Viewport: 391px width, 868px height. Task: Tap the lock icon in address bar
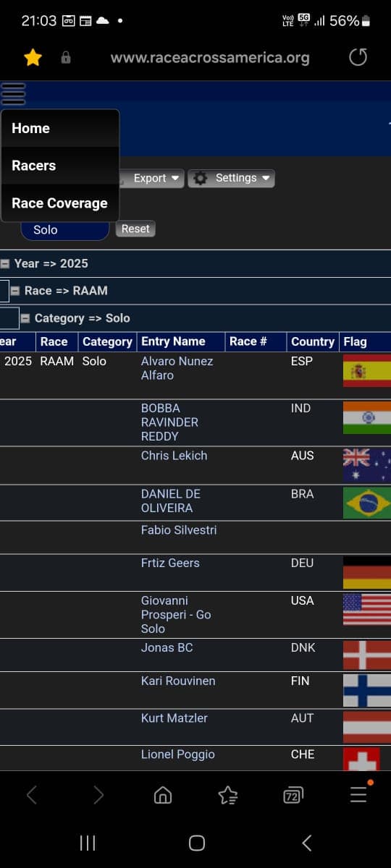coord(66,58)
